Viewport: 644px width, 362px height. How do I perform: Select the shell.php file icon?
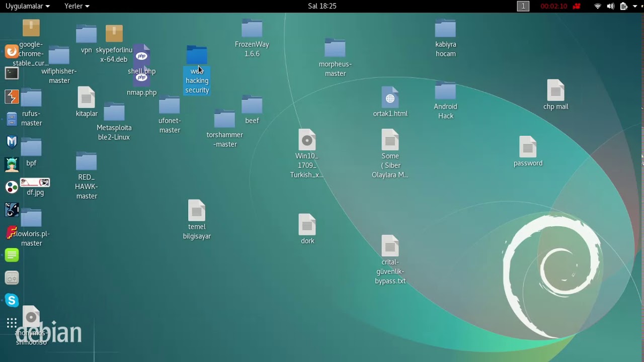(142, 56)
